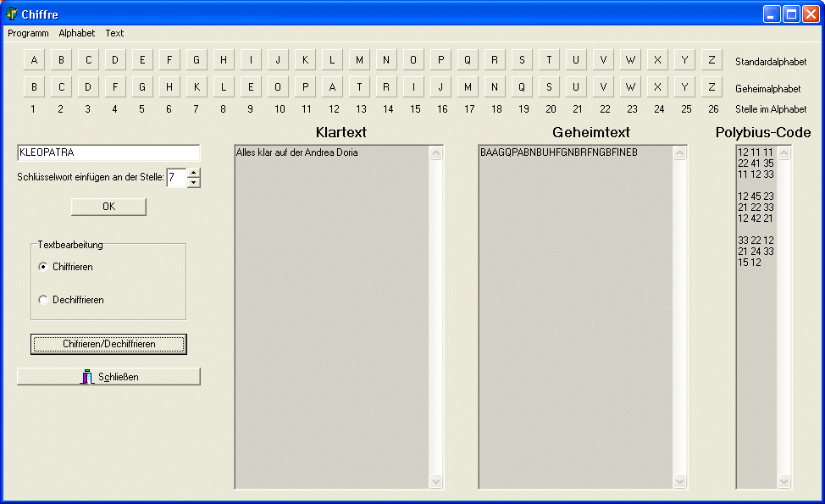825x504 pixels.
Task: Click Standardalphabet letter button A
Action: click(x=34, y=60)
